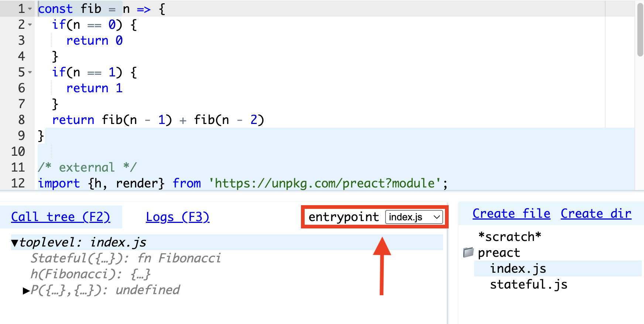Select the preact directory name
Viewport: 644px width, 324px height.
(499, 253)
